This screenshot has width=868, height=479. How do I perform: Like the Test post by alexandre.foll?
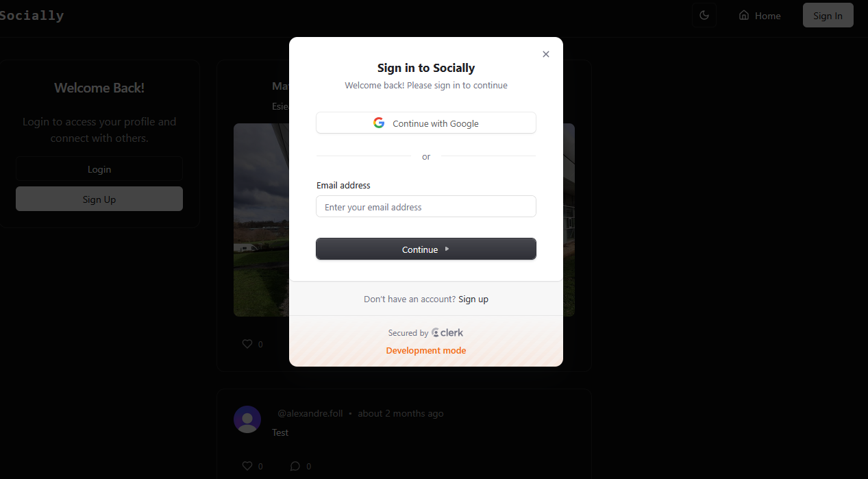click(247, 466)
